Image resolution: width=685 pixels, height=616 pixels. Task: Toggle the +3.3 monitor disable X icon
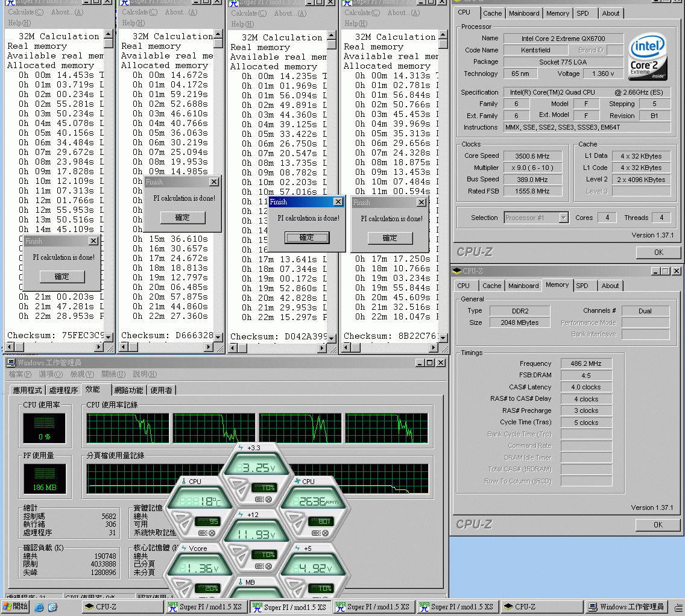(x=269, y=500)
